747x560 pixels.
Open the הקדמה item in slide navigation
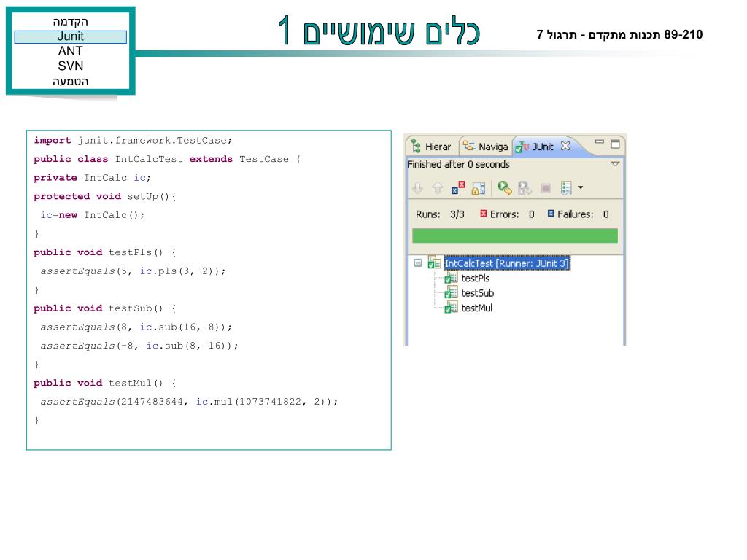71,22
